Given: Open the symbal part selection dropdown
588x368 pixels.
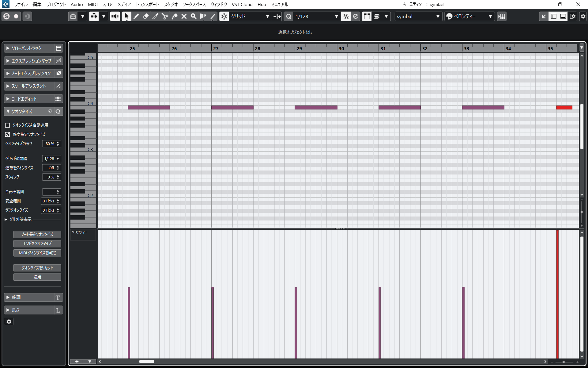Looking at the screenshot, I should [418, 17].
